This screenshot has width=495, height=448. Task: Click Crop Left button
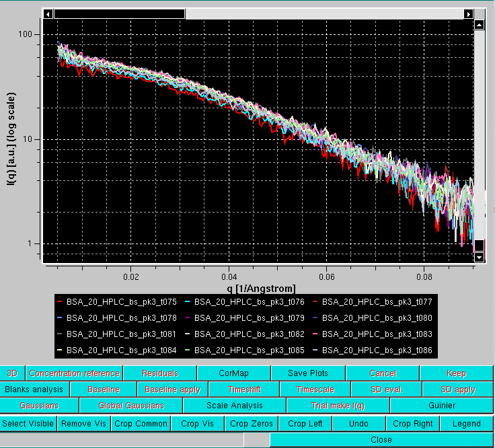pyautogui.click(x=305, y=423)
